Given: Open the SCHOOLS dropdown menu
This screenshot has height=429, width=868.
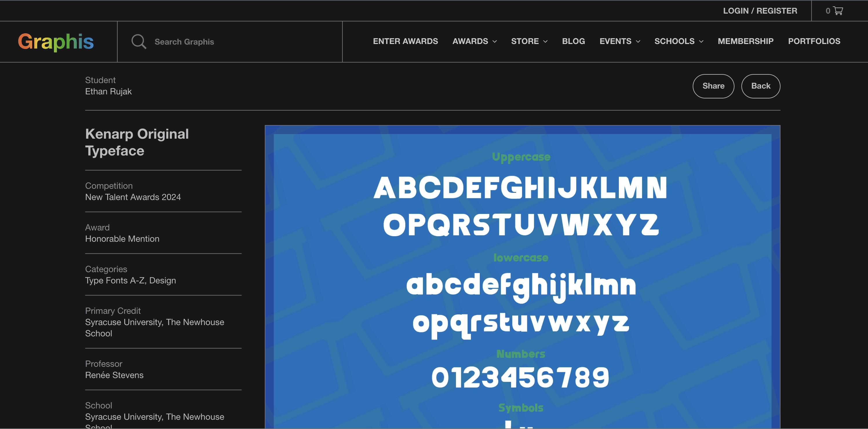Looking at the screenshot, I should [x=678, y=41].
